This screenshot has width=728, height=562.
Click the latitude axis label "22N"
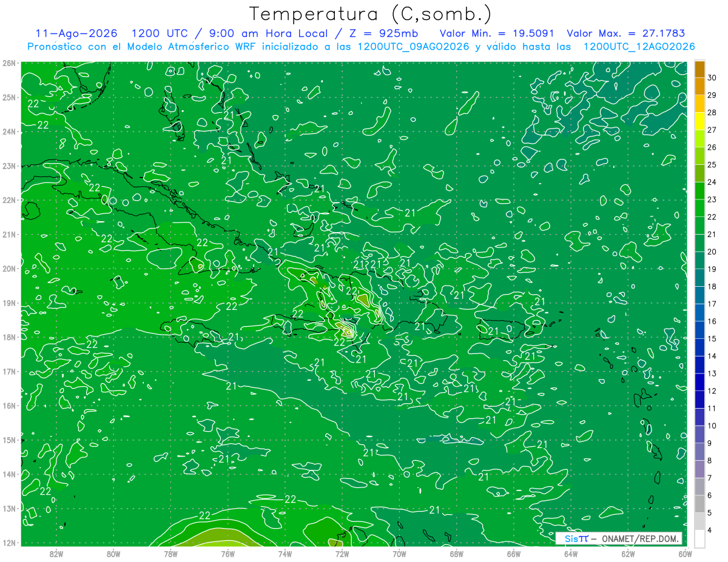point(9,200)
